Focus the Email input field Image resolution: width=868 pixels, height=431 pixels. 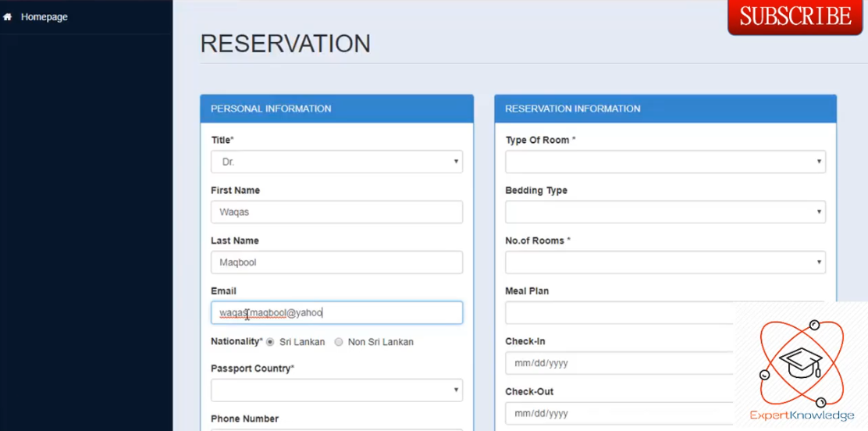point(336,313)
